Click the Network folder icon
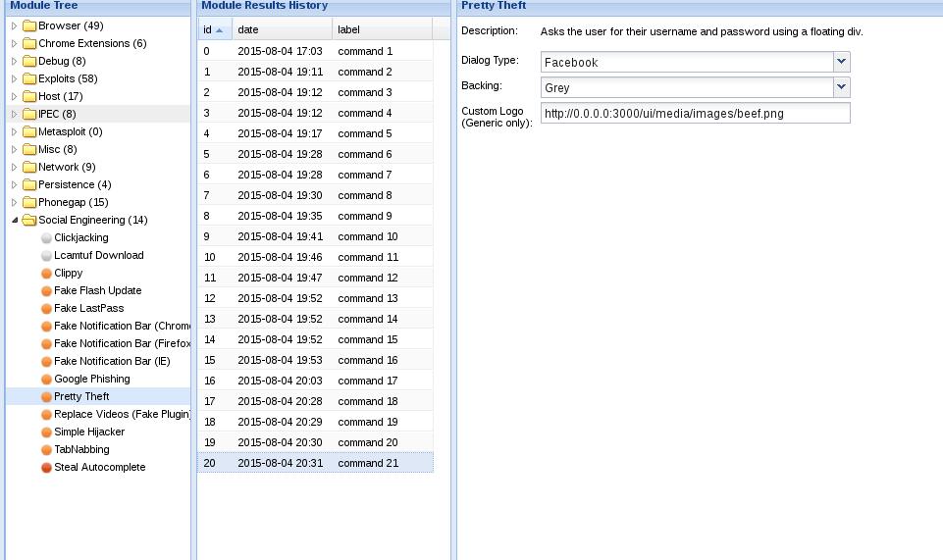The width and height of the screenshot is (943, 560). [x=29, y=167]
